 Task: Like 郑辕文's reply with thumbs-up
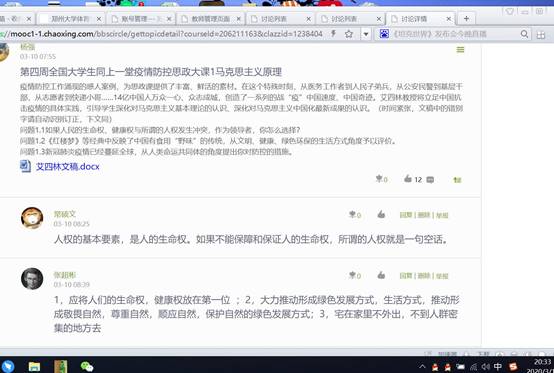click(x=381, y=214)
